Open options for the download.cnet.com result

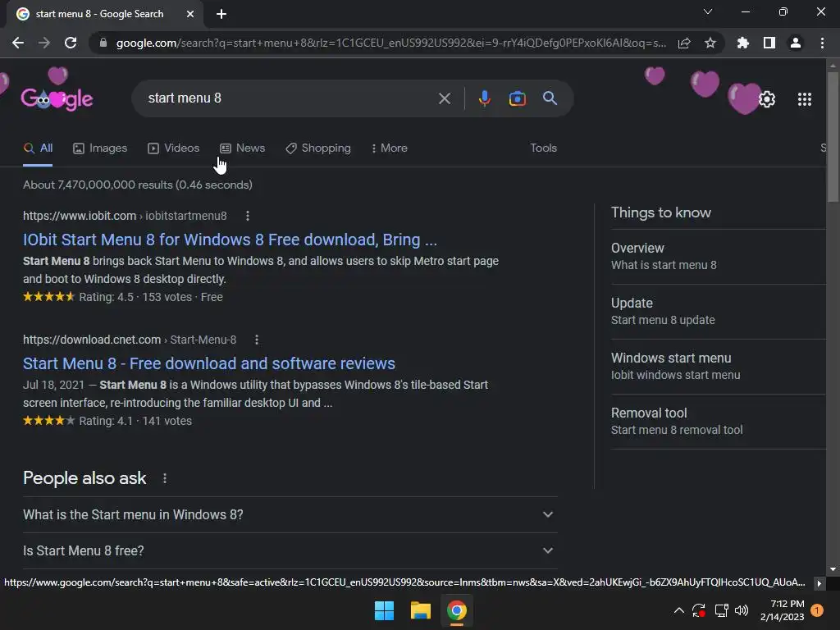257,340
